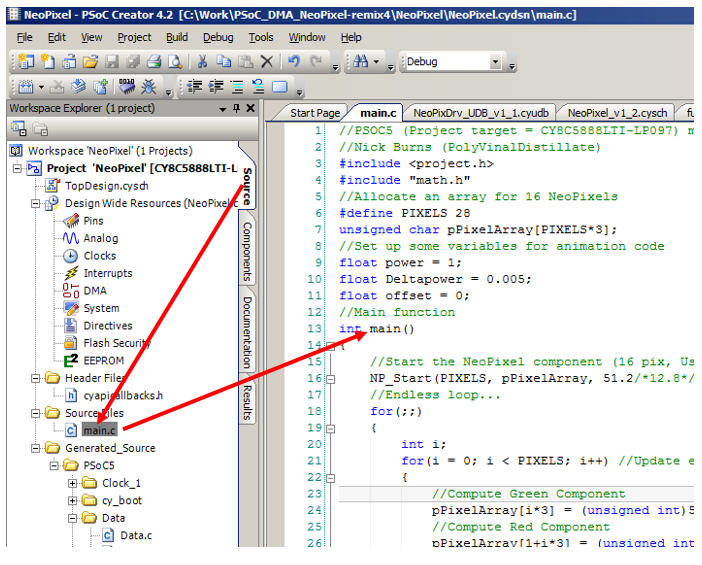
Task: Click the Uncomment Selection icon
Action: point(258,87)
